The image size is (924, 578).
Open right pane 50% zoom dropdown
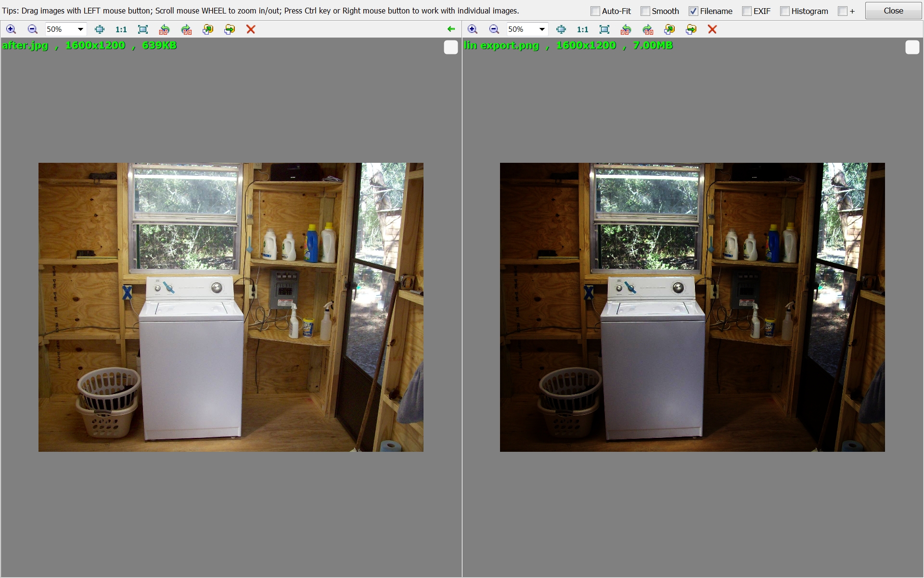tap(542, 29)
